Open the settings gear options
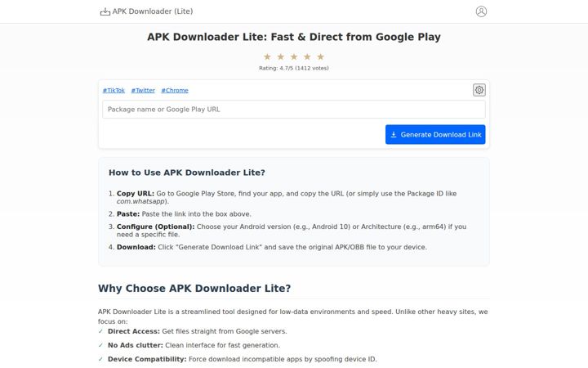This screenshot has height=368, width=588. point(479,90)
